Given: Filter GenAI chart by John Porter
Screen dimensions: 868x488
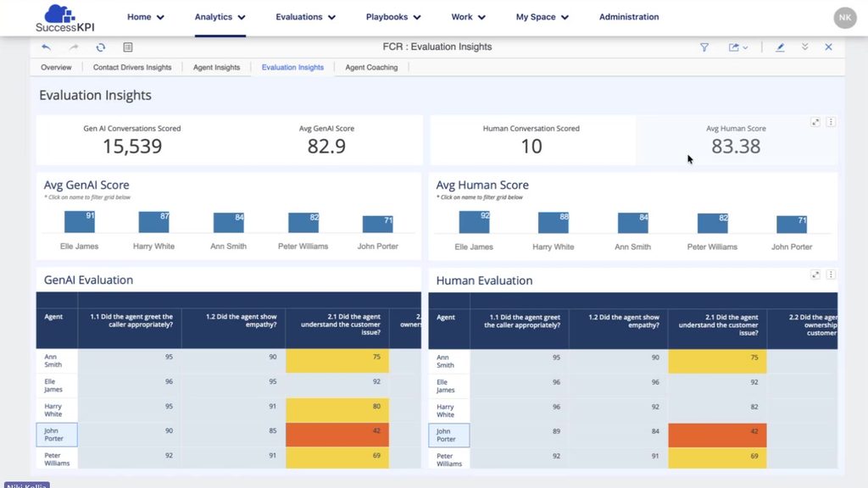Looking at the screenshot, I should [x=377, y=247].
